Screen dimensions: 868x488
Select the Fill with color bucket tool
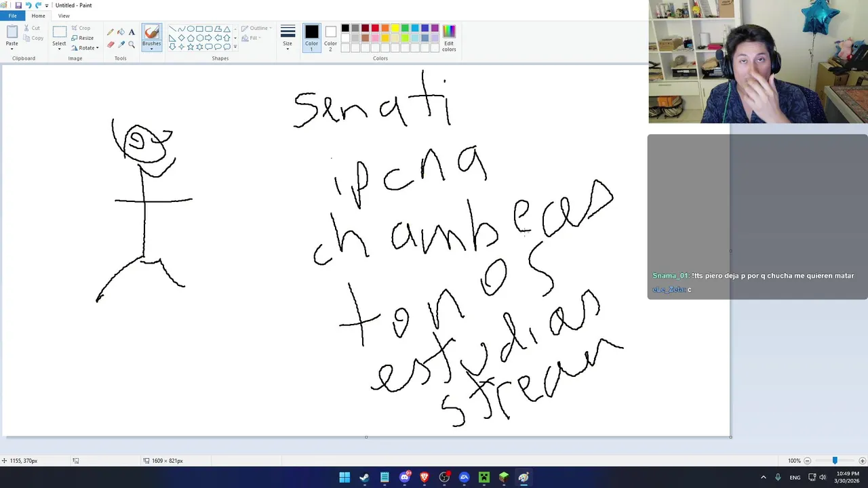point(121,32)
